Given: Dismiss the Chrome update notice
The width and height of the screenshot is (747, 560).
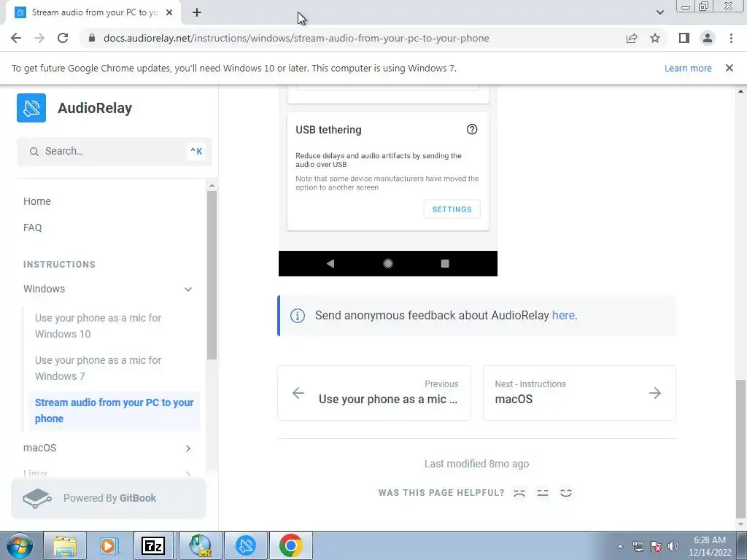Looking at the screenshot, I should (x=729, y=68).
